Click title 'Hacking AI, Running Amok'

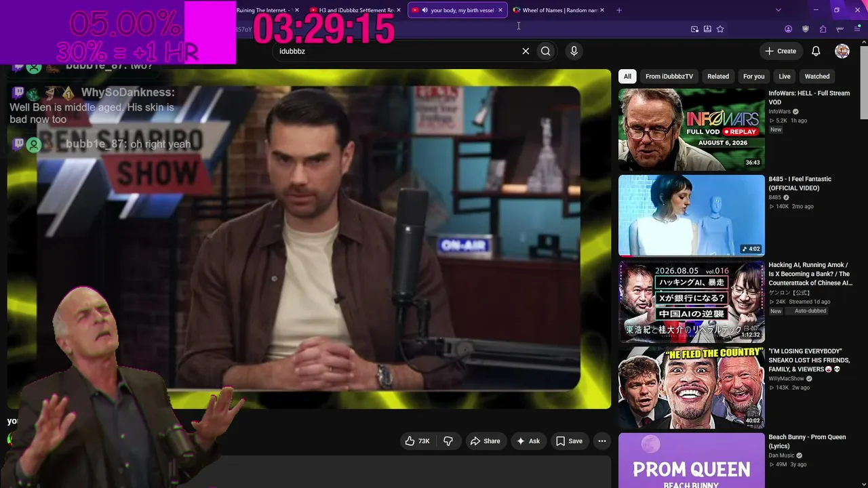click(810, 274)
